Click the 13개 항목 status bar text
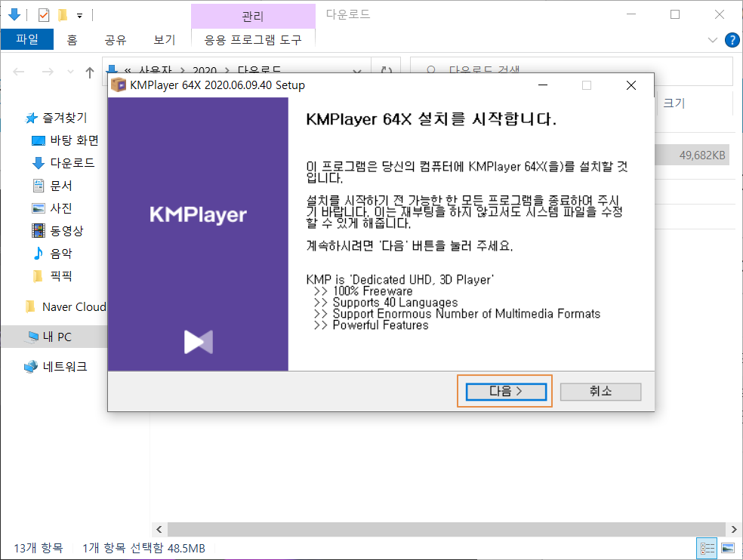The height and width of the screenshot is (560, 743). click(x=39, y=548)
